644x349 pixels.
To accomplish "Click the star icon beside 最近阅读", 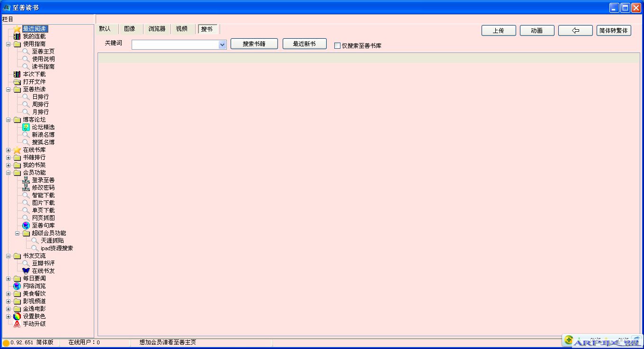I will [17, 29].
